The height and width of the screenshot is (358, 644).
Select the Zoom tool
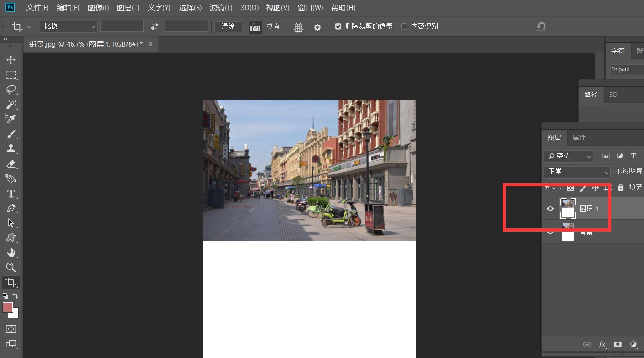pos(11,267)
